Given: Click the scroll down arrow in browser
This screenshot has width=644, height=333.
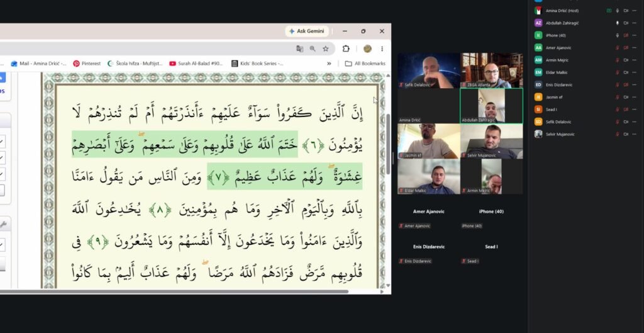Looking at the screenshot, I should (388, 285).
